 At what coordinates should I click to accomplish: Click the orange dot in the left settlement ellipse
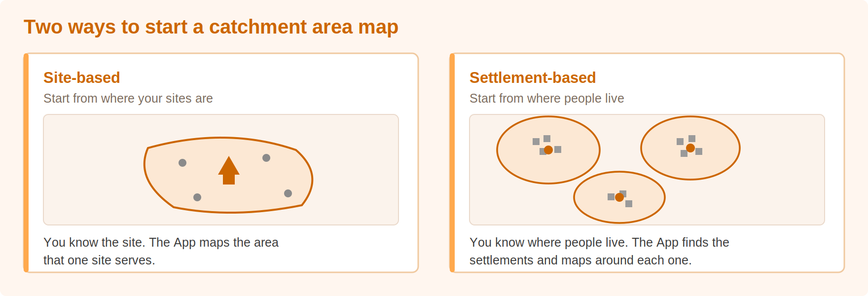tap(548, 150)
